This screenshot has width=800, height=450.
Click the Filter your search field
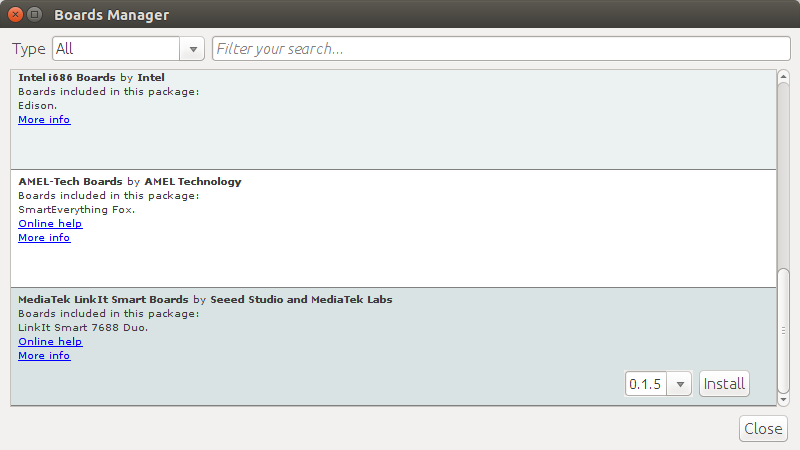click(501, 49)
